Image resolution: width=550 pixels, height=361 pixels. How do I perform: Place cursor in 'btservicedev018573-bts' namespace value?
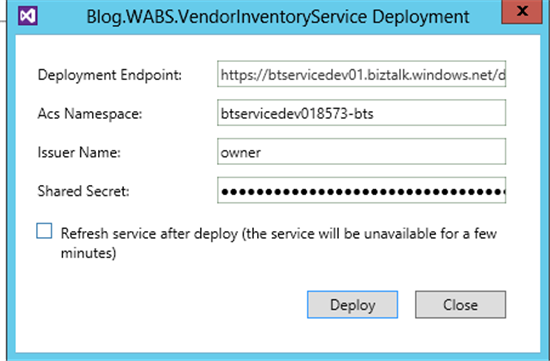pyautogui.click(x=297, y=114)
